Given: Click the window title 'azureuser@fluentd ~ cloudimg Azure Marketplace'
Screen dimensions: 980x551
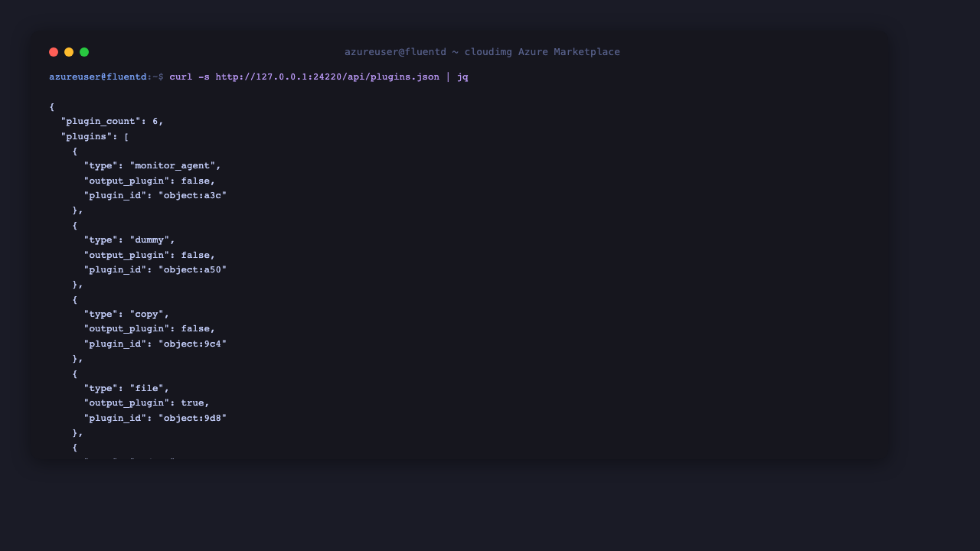Looking at the screenshot, I should (482, 52).
